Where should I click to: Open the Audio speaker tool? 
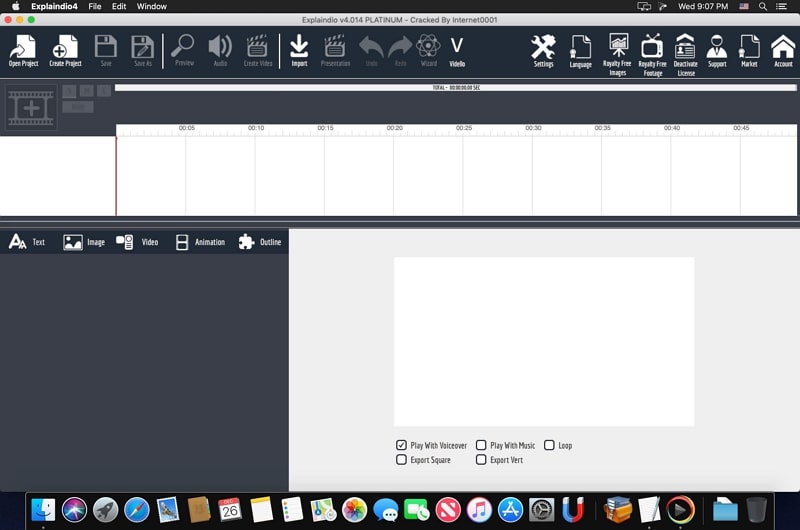220,51
